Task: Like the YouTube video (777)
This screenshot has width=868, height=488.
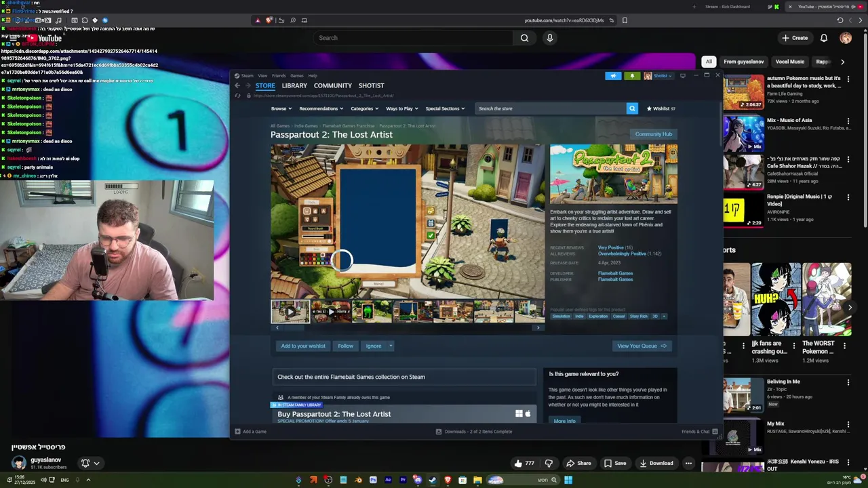Action: [x=524, y=464]
